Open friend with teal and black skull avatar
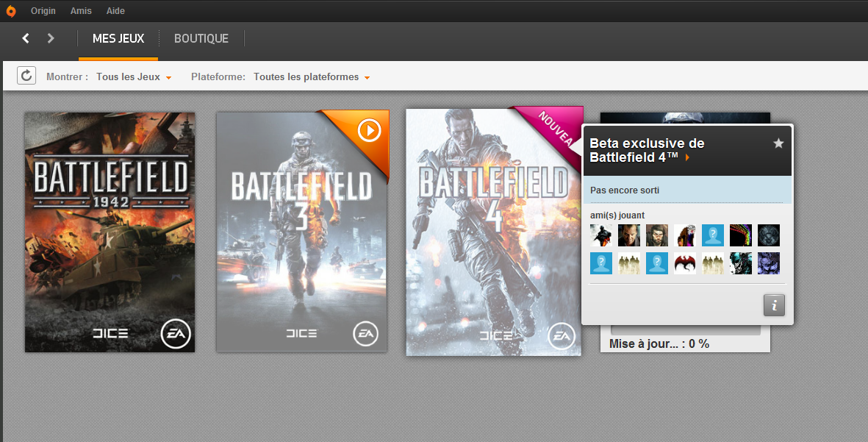Viewport: 868px width, 442px height. pyautogui.click(x=741, y=263)
